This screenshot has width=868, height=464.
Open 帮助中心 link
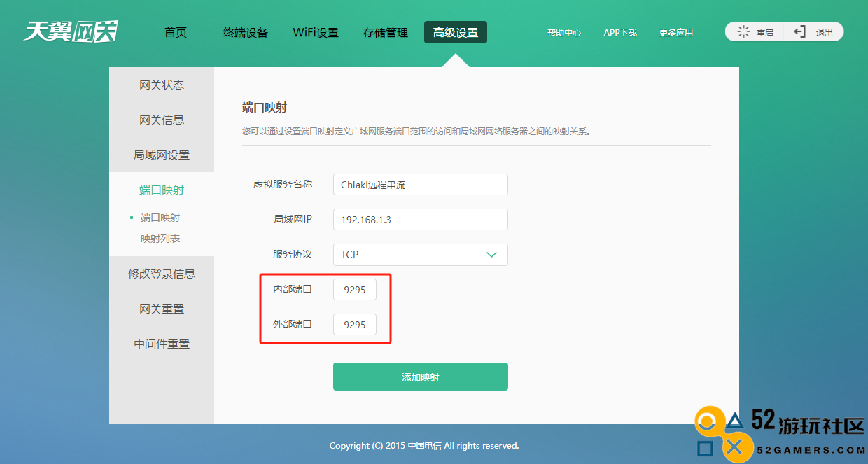pos(564,33)
